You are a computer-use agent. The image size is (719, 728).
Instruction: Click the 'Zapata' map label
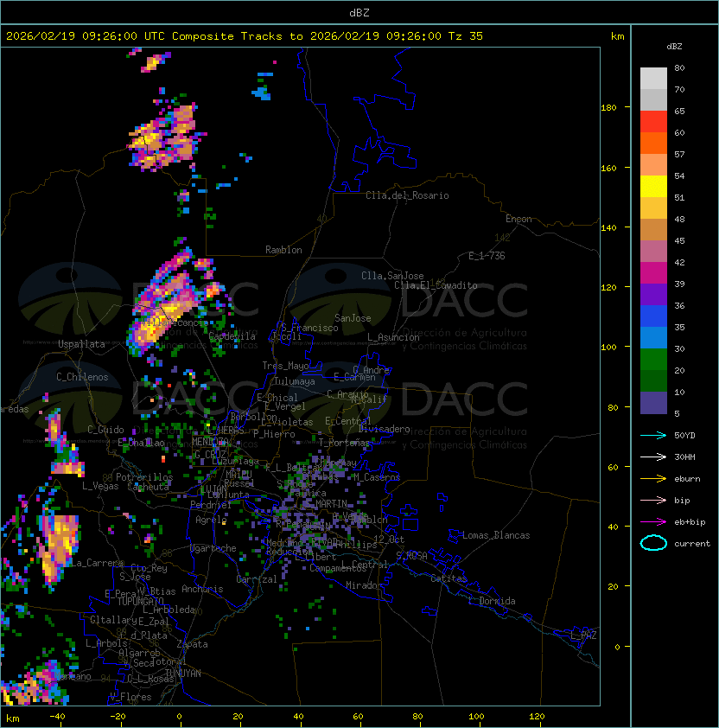point(192,644)
